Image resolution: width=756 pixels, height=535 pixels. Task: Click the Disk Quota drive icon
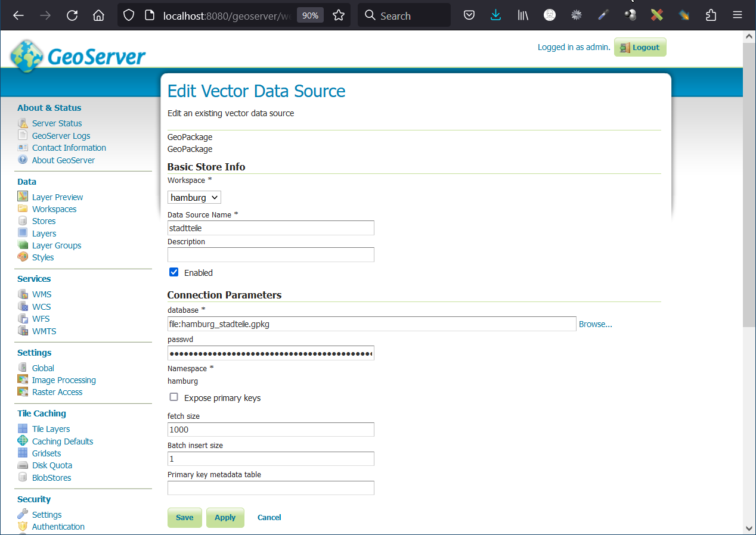point(23,465)
